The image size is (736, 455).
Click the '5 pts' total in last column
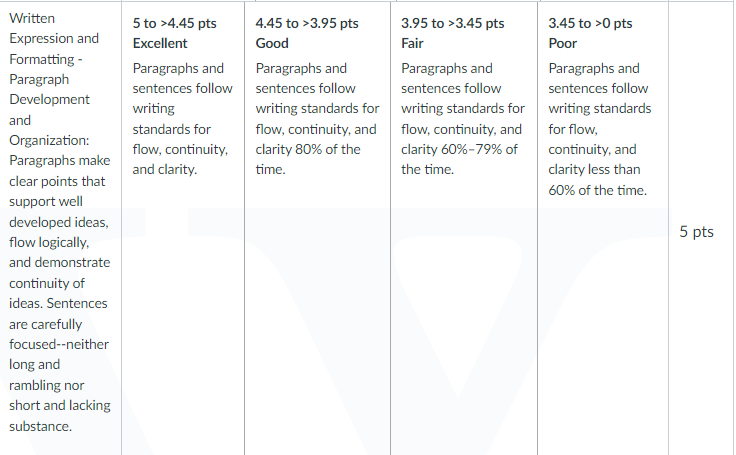(697, 231)
